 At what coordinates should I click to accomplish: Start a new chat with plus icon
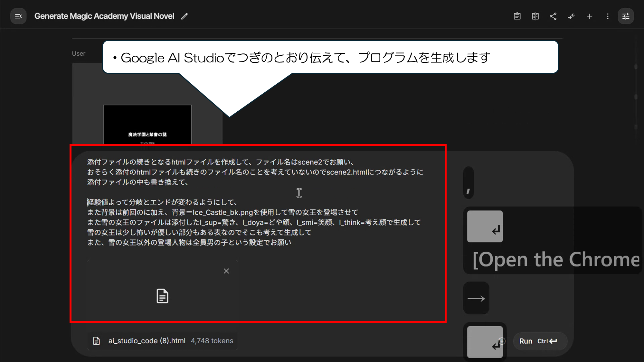point(590,16)
